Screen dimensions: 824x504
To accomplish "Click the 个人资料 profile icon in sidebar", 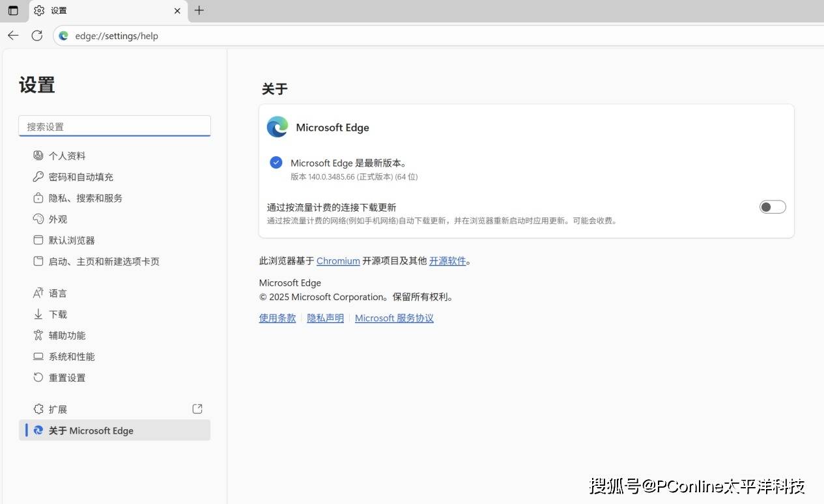I will click(38, 156).
